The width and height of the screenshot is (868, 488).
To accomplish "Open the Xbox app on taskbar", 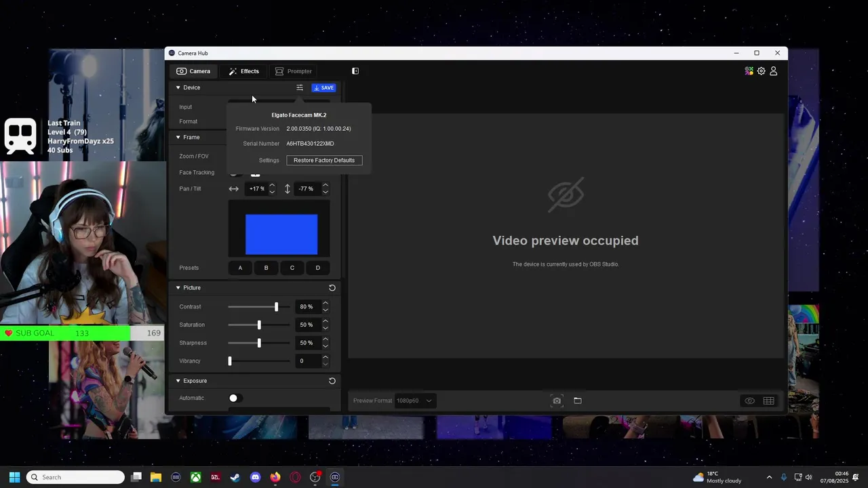I will [x=195, y=477].
